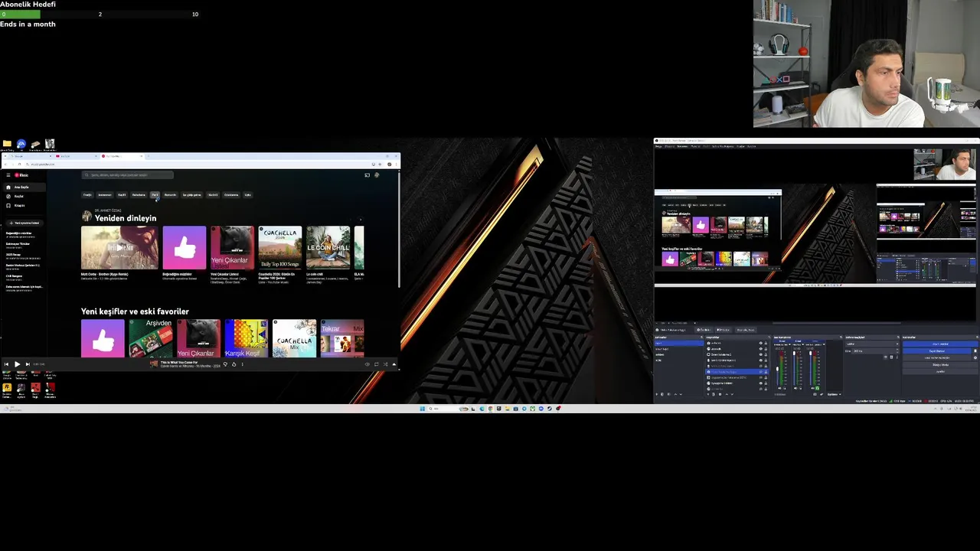This screenshot has height=551, width=980.
Task: Add a new OBS scene transition
Action: click(885, 357)
